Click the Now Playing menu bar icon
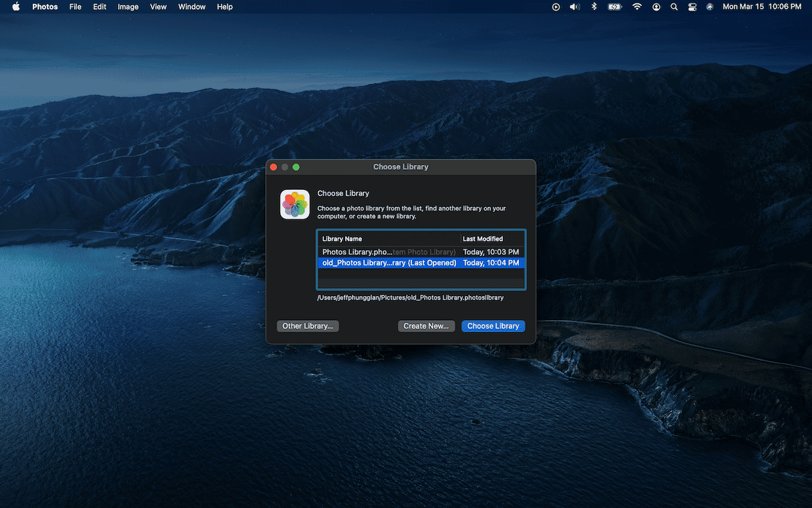 pyautogui.click(x=556, y=7)
